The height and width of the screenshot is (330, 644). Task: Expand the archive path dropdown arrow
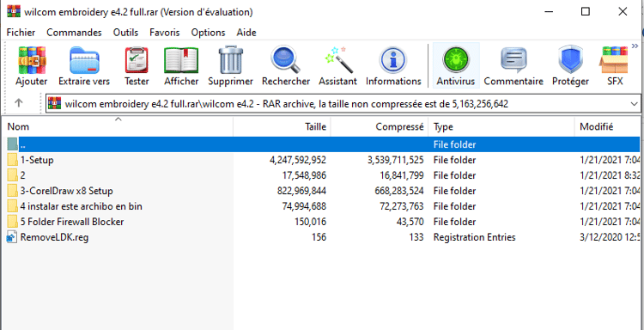coord(634,104)
